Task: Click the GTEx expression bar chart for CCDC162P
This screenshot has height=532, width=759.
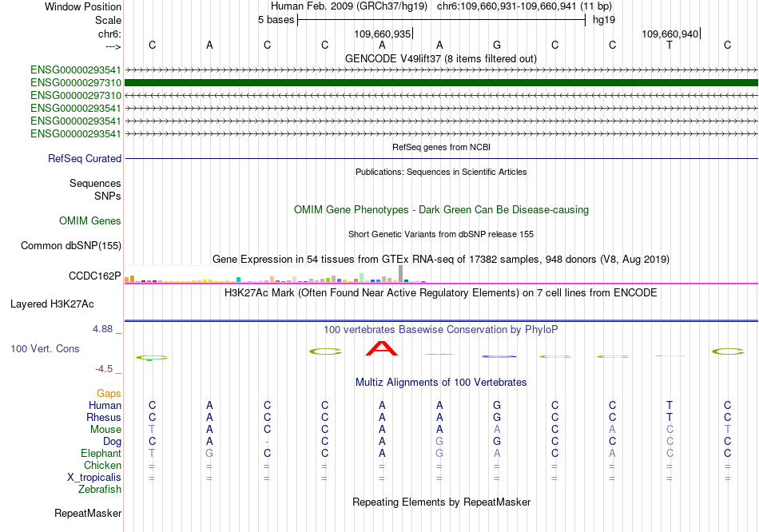Action: pos(275,274)
